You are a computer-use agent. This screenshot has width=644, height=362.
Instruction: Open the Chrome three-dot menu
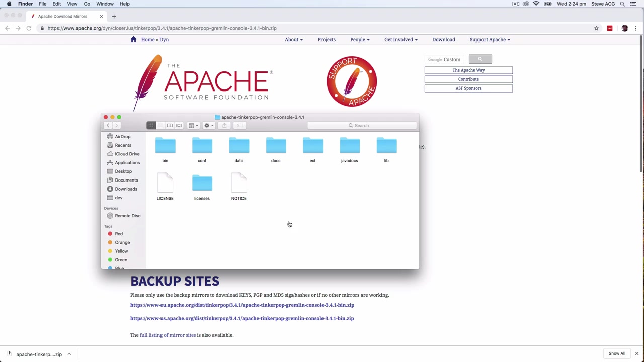(636, 28)
